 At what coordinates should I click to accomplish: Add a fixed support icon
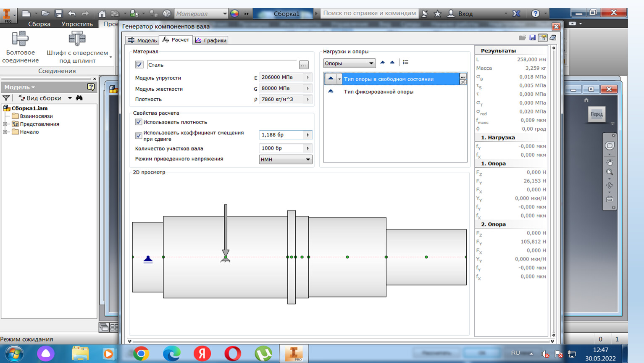point(382,63)
